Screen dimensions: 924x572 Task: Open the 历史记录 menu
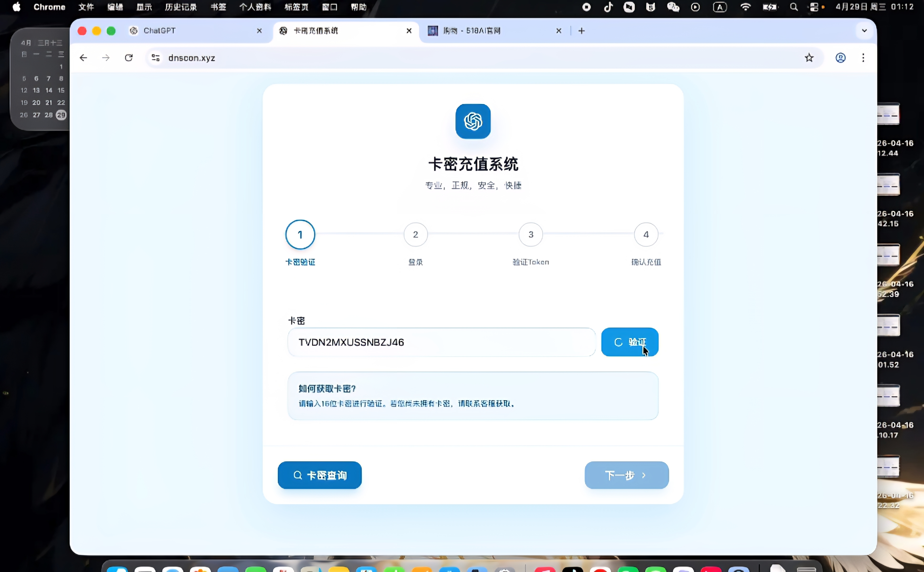181,7
